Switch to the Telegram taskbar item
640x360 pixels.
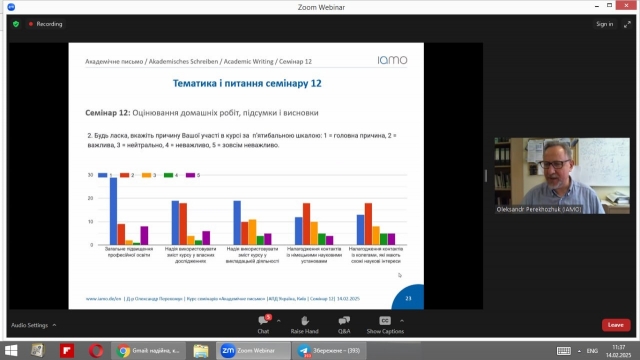coord(329,351)
